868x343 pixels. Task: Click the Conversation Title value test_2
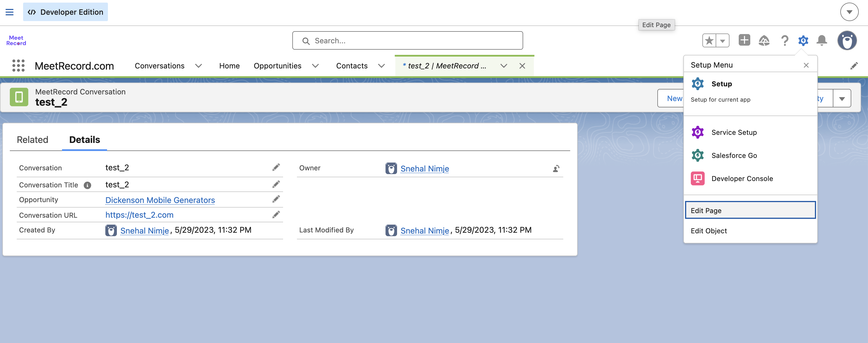point(117,184)
